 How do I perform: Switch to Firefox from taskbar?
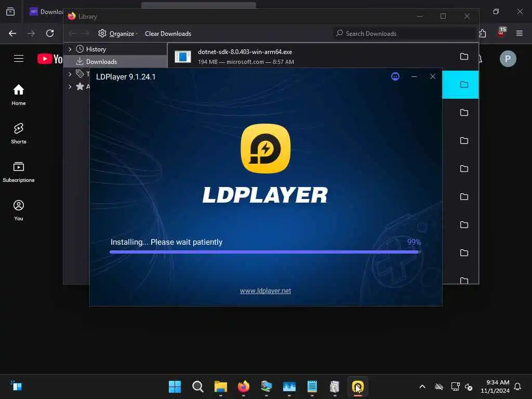pyautogui.click(x=243, y=387)
